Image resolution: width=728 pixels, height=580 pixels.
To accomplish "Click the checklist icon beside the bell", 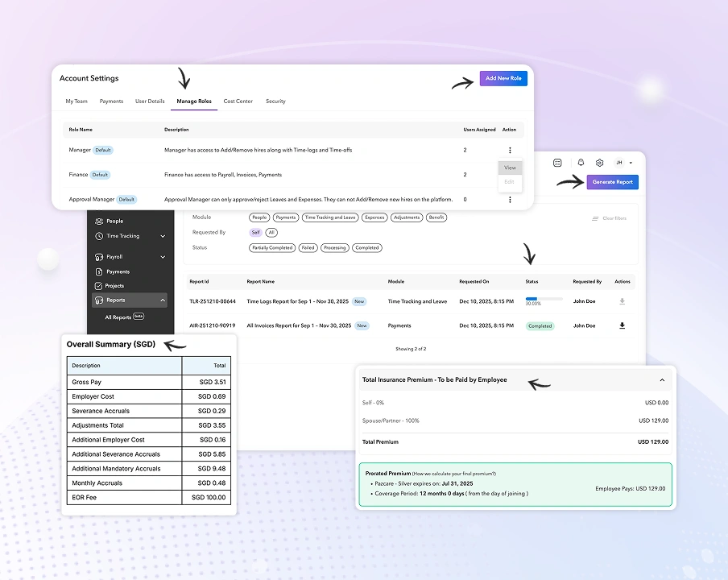I will (557, 163).
